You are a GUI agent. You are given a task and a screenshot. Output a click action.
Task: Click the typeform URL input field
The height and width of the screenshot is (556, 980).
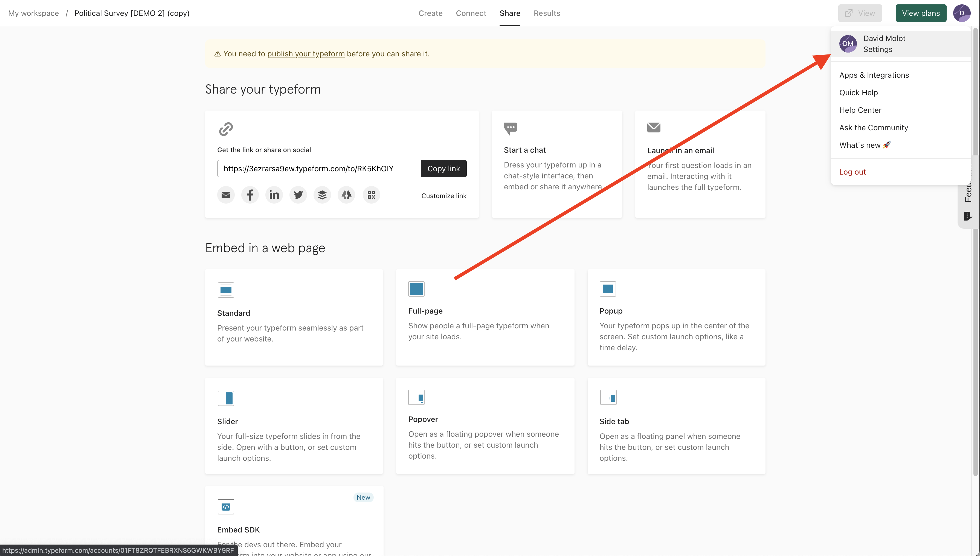tap(319, 169)
